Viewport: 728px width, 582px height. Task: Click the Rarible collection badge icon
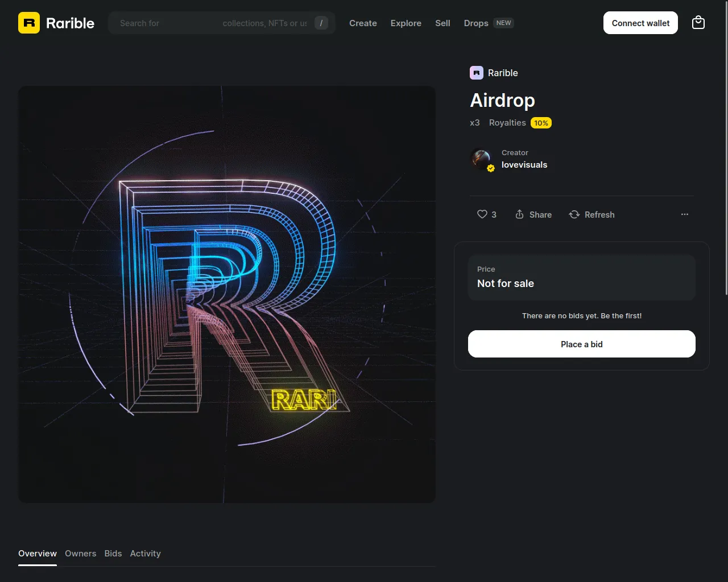(x=477, y=73)
